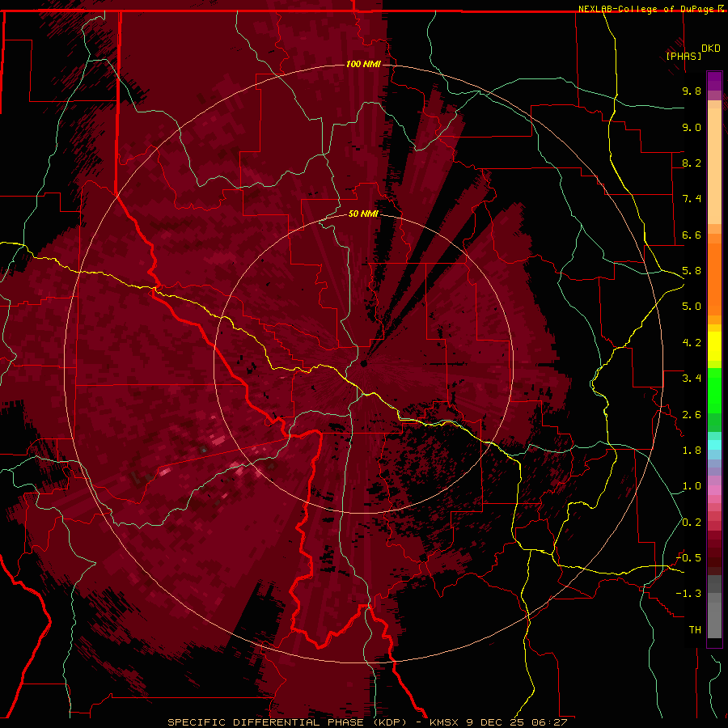
Task: Click the 5.8 scale value label
Action: tap(692, 271)
